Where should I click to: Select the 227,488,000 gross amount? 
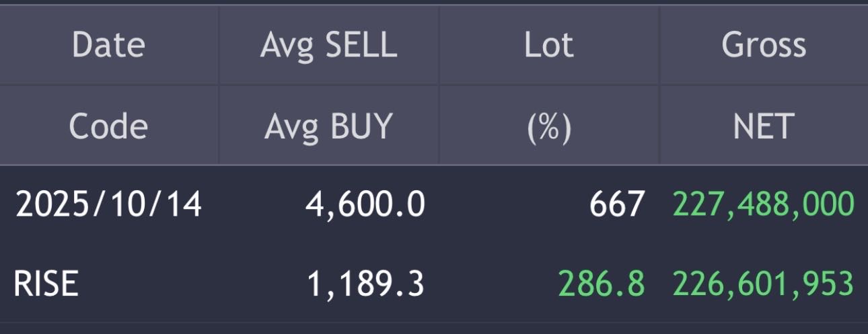[x=764, y=204]
